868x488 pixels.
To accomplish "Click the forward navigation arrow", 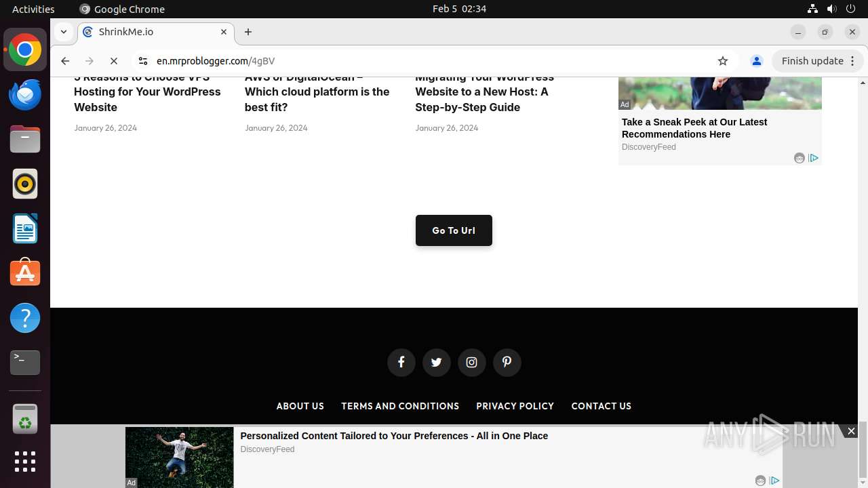I will [90, 61].
